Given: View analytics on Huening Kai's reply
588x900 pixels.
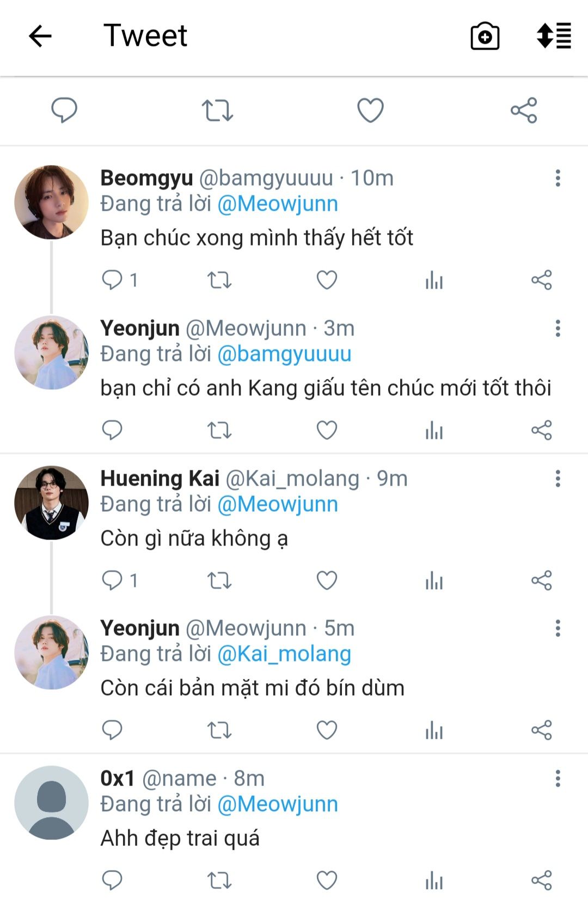Looking at the screenshot, I should click(434, 580).
